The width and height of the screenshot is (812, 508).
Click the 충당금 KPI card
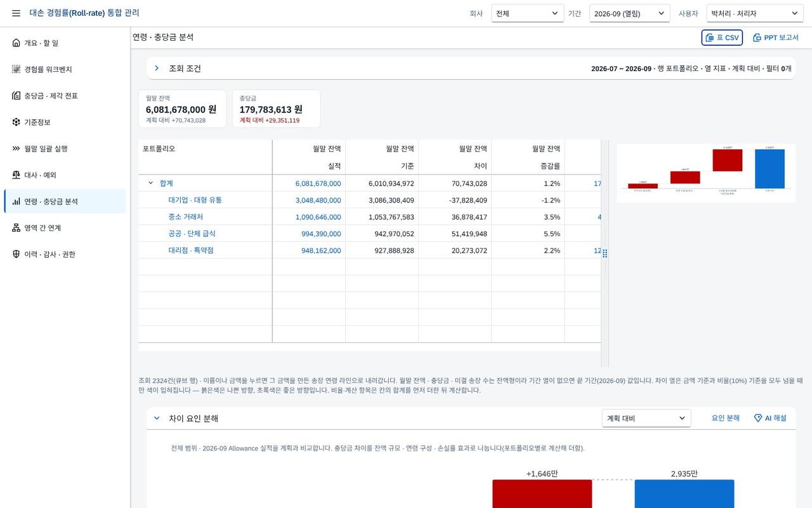click(276, 109)
